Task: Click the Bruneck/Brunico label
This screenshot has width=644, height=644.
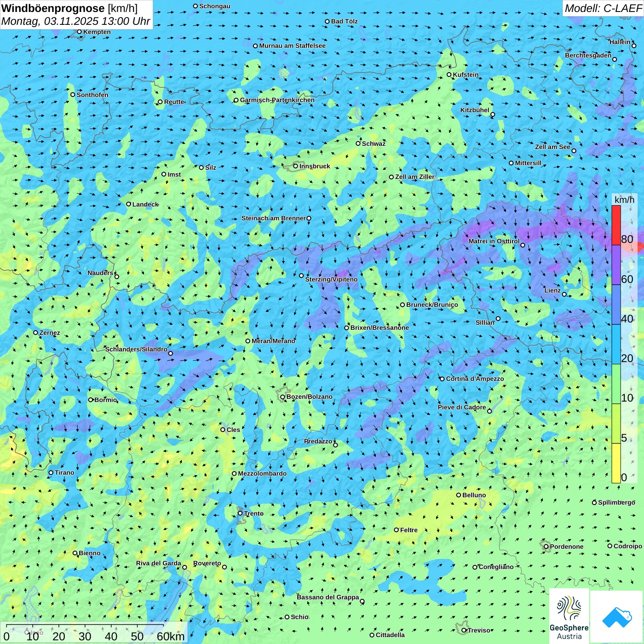Action: pyautogui.click(x=432, y=305)
